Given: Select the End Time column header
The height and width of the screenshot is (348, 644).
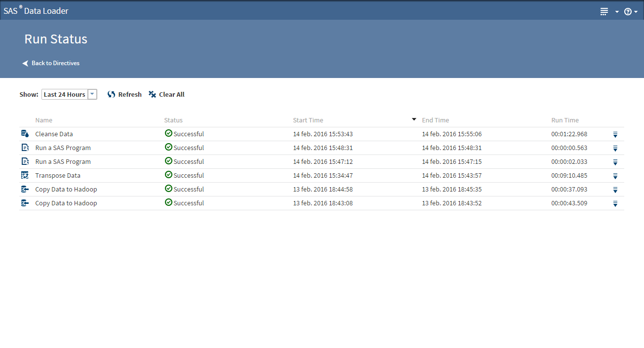Looking at the screenshot, I should click(435, 120).
